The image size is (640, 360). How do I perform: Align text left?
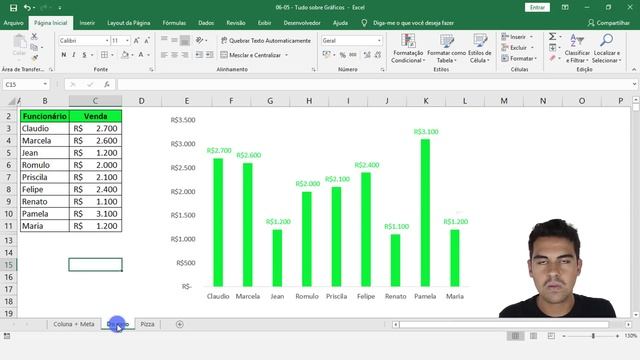(x=164, y=55)
